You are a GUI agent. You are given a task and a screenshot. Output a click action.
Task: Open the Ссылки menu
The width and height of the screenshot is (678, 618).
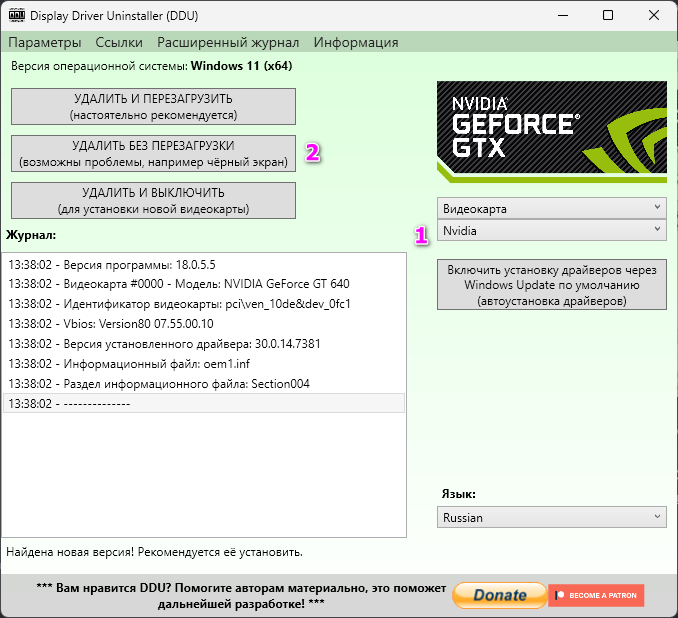[119, 42]
